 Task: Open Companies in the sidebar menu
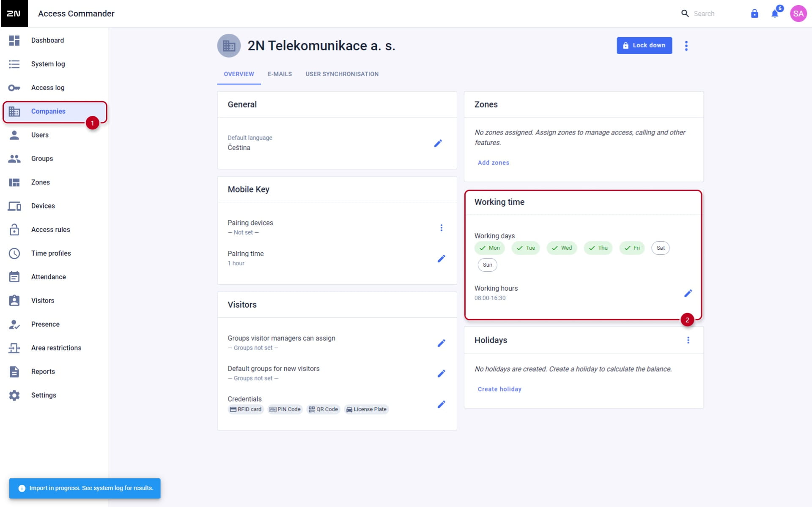pyautogui.click(x=55, y=111)
